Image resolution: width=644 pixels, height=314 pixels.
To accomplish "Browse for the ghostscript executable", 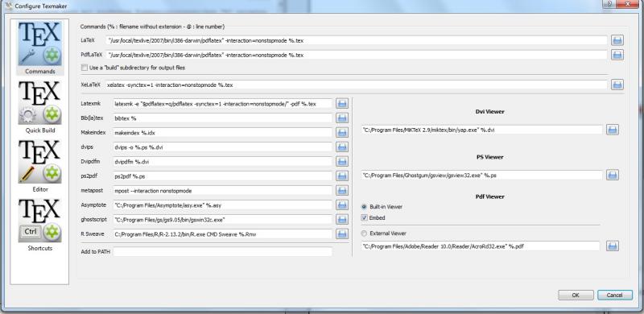I will click(x=341, y=220).
